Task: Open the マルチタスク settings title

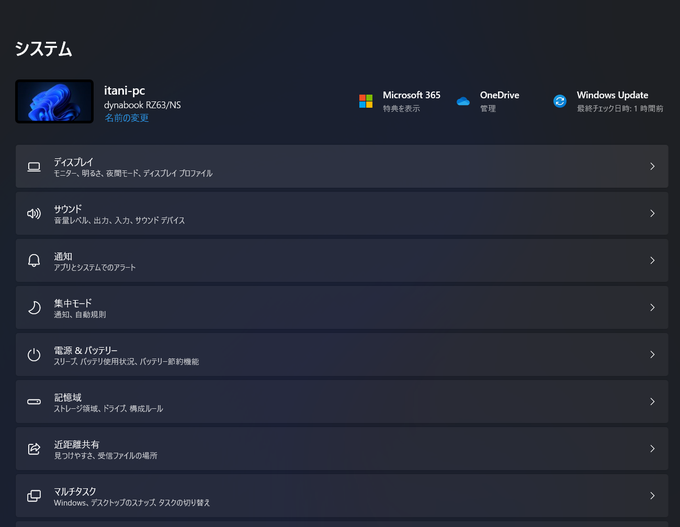Action: tap(75, 491)
